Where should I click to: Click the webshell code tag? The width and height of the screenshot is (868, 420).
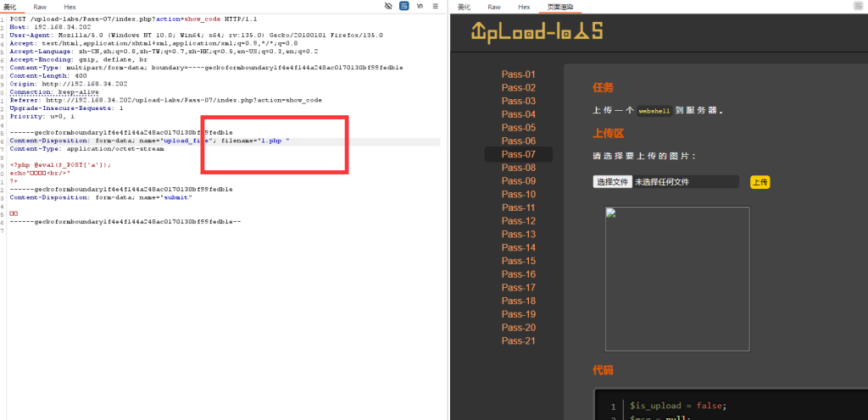[x=654, y=111]
